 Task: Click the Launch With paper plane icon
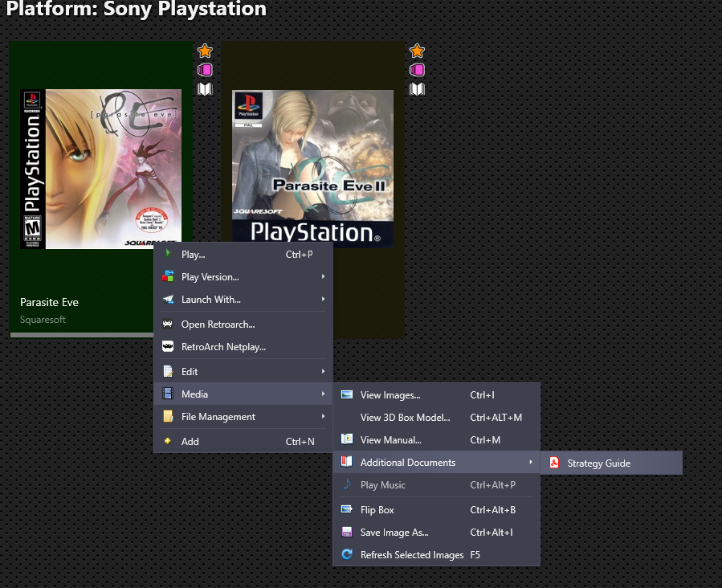pyautogui.click(x=168, y=300)
